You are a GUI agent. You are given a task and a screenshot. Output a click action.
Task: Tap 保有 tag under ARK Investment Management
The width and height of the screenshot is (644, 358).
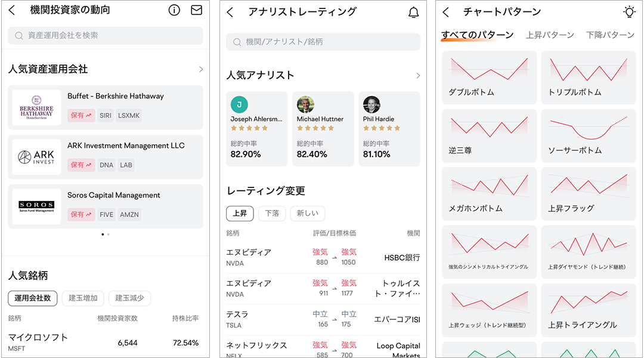click(x=81, y=165)
